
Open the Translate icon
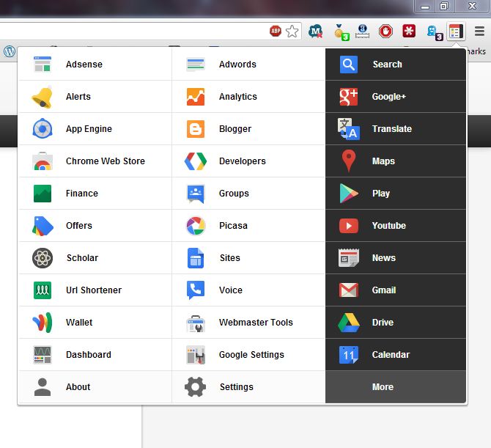[x=349, y=129]
